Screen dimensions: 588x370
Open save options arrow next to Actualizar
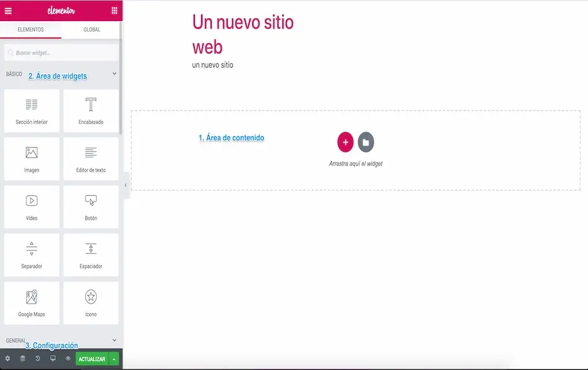114,359
